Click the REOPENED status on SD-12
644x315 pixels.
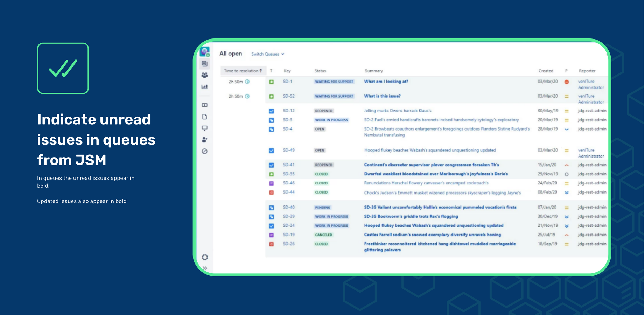point(324,111)
